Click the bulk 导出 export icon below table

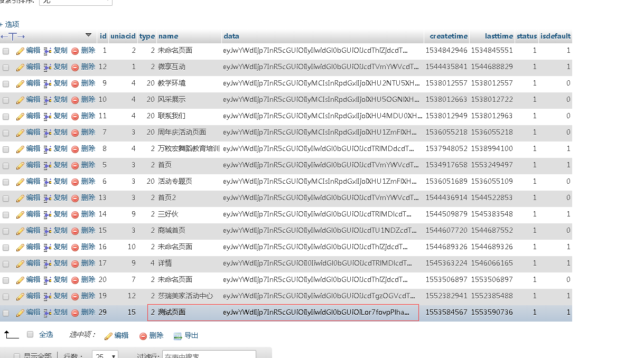pyautogui.click(x=178, y=336)
